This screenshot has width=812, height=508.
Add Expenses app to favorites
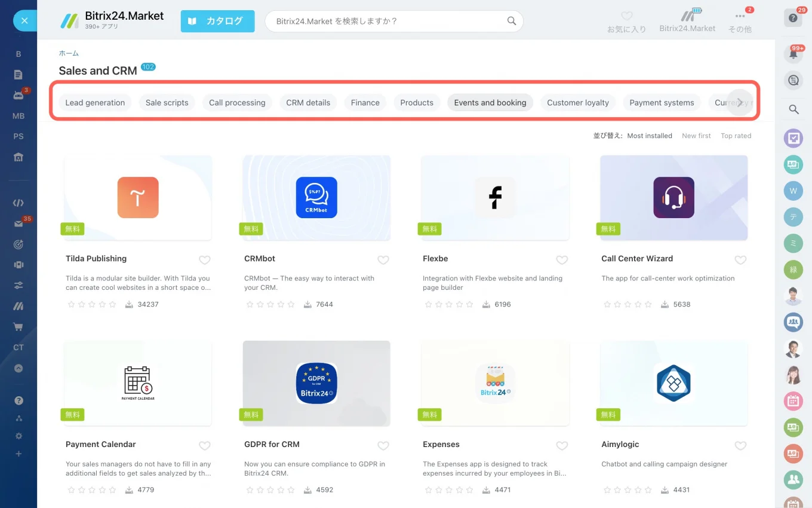coord(562,446)
